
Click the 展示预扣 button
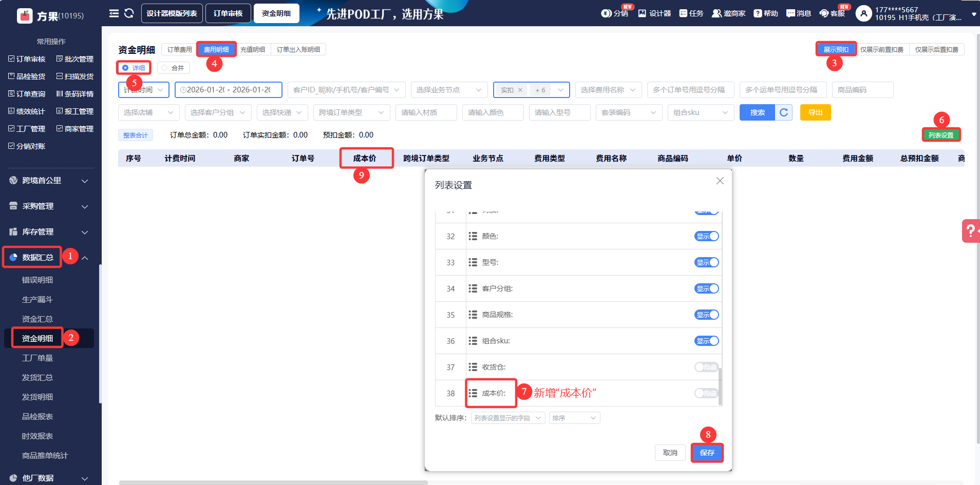coord(836,49)
